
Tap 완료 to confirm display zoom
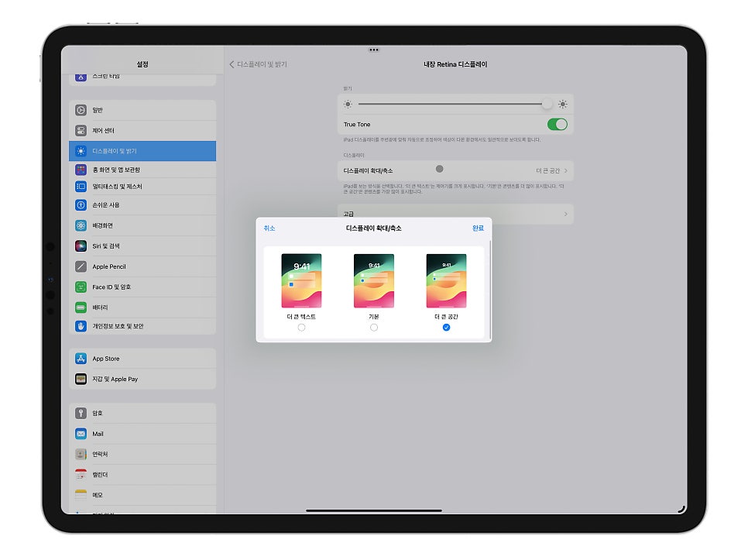click(x=478, y=228)
